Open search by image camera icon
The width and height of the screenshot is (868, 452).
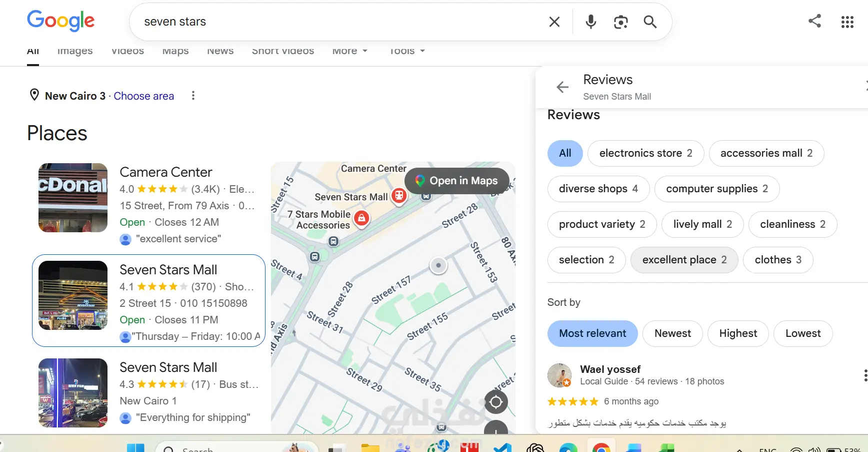(620, 22)
